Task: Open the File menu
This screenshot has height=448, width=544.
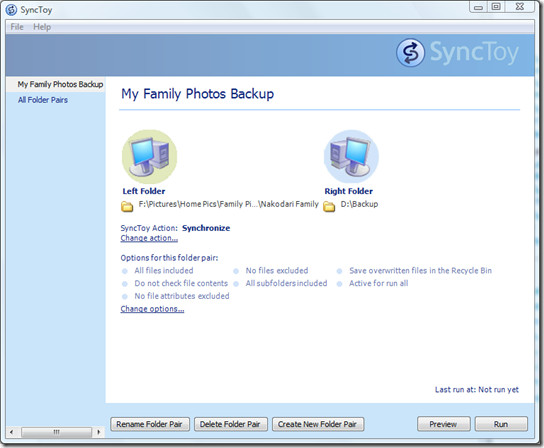Action: point(17,27)
